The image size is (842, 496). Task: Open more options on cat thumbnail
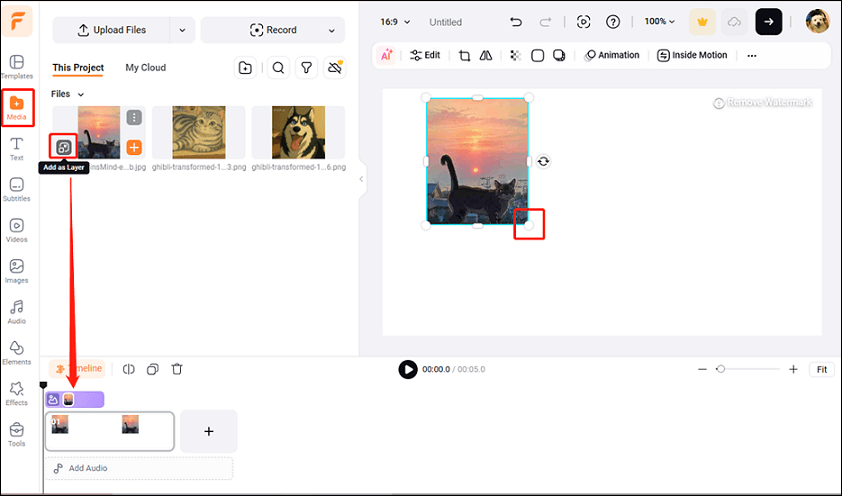(134, 118)
